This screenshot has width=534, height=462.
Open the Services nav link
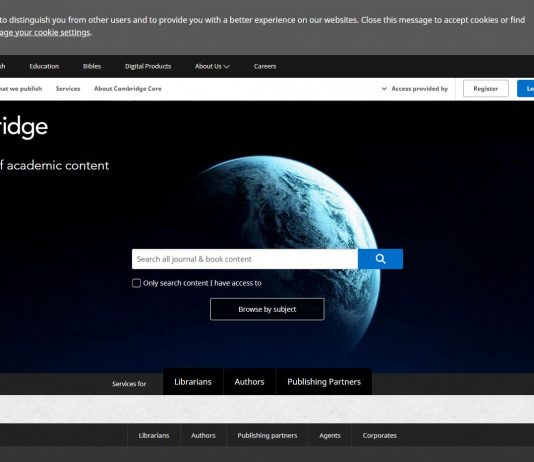pyautogui.click(x=68, y=89)
